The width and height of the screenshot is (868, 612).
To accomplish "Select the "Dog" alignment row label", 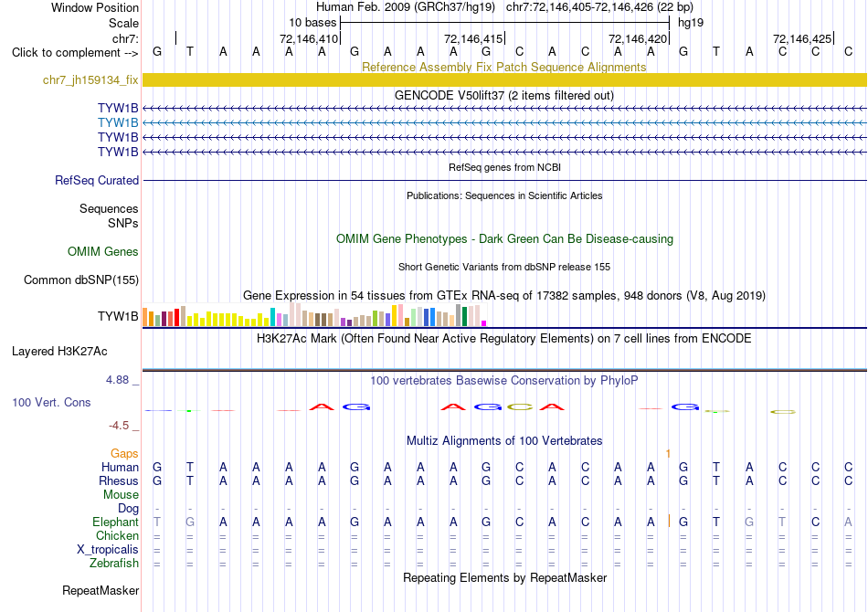I will 128,509.
